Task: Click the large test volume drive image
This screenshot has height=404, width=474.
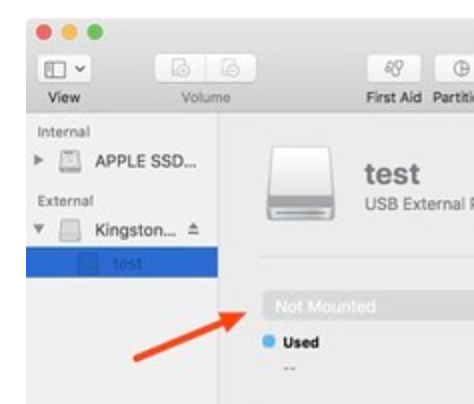Action: pos(300,184)
